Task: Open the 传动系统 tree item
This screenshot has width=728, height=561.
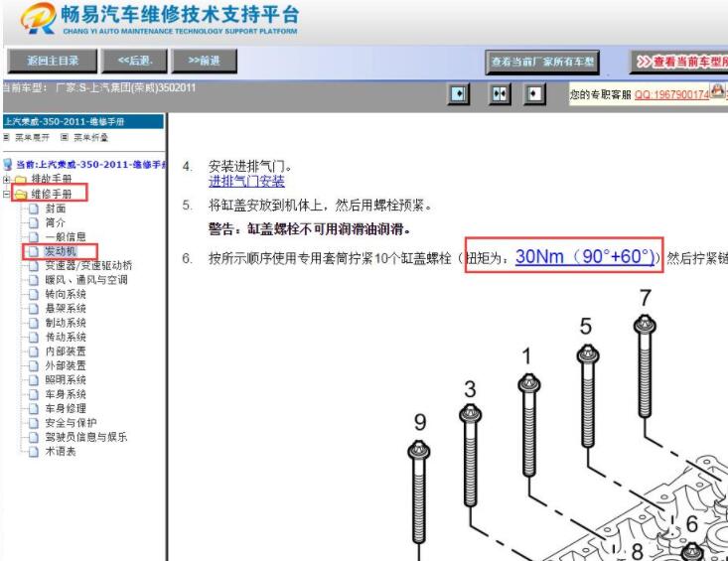Action: pos(66,337)
